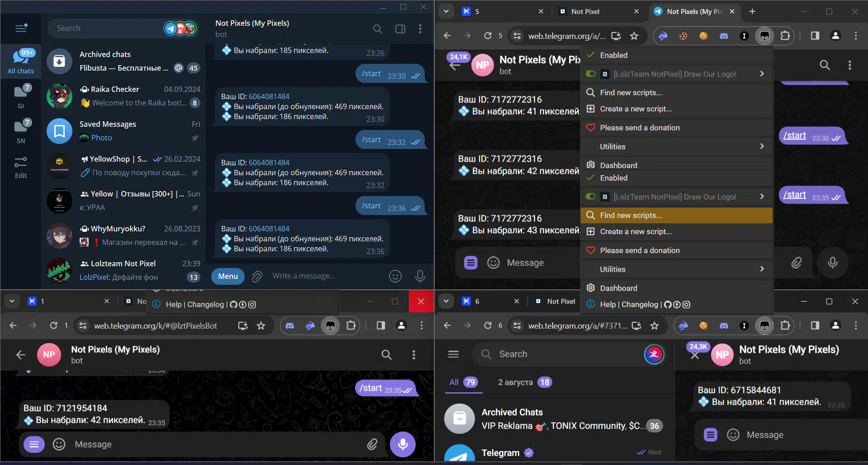Switch to the browser tab labeled 5
The image size is (868, 465).
(503, 11)
